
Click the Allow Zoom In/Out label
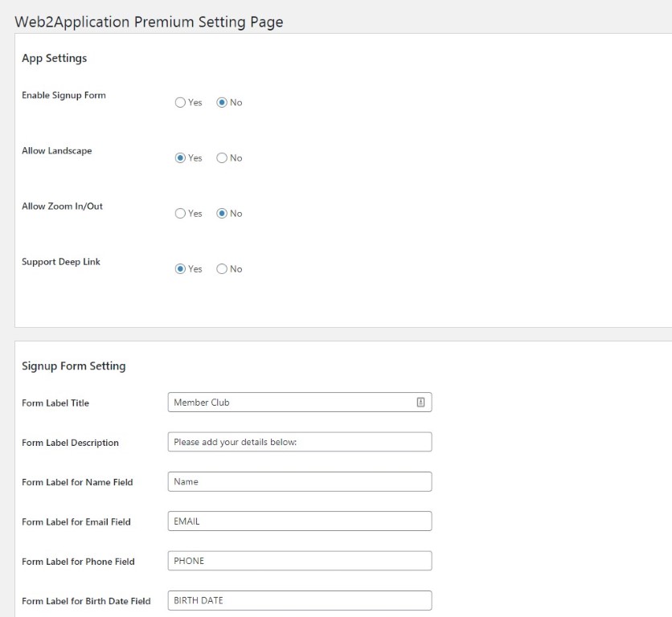62,206
